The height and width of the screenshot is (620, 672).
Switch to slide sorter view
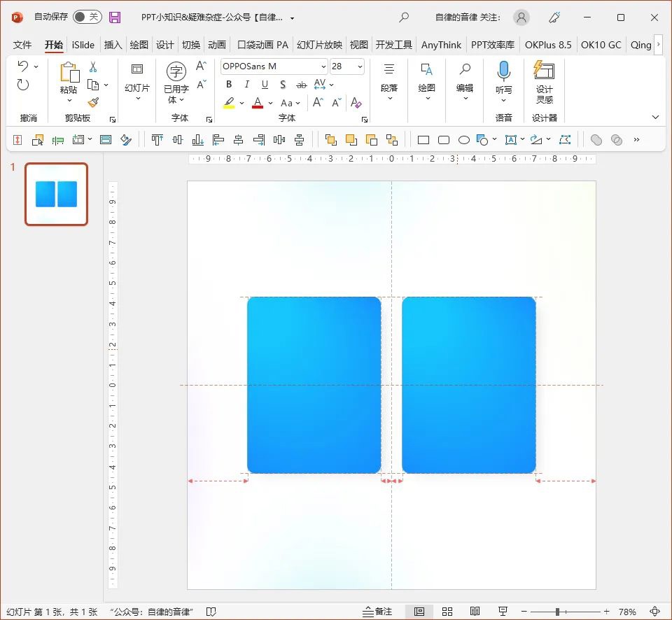pyautogui.click(x=447, y=612)
